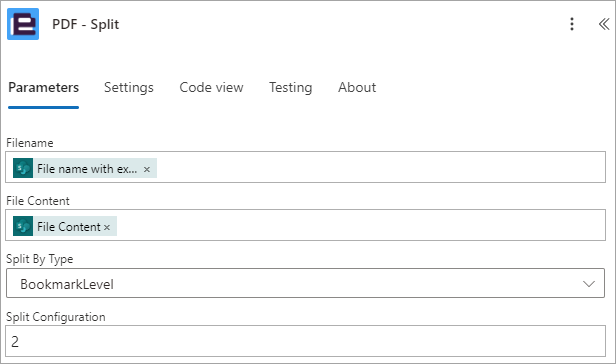Collapse the panel with double chevron icon

point(604,24)
